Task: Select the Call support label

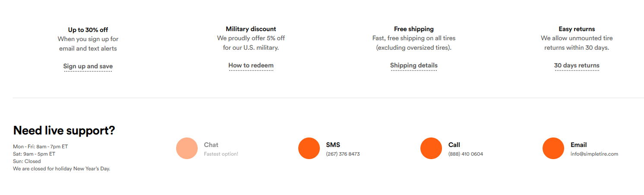Action: (x=454, y=145)
